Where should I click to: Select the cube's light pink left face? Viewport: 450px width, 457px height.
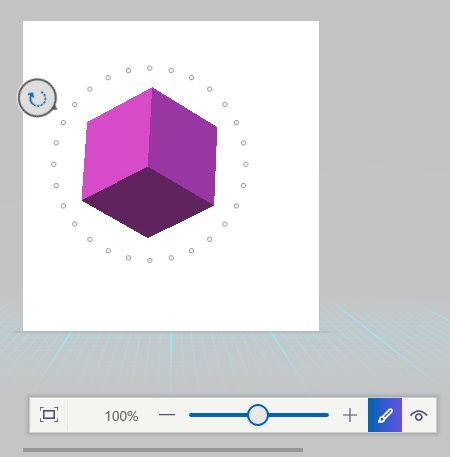click(117, 143)
